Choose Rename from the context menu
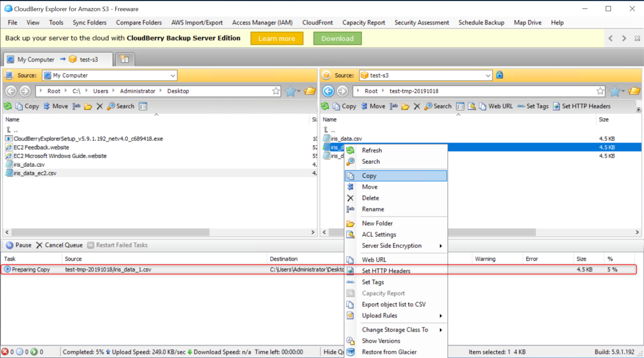Screen dimensions: 644x358 point(396,209)
